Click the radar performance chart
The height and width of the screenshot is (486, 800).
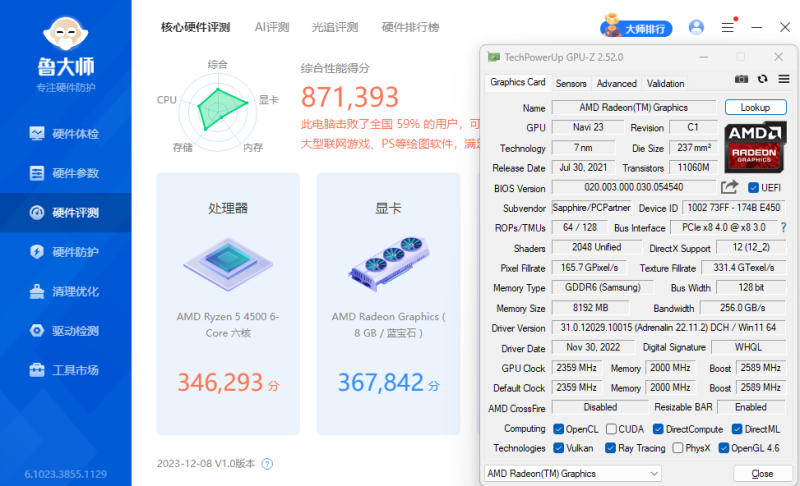point(218,112)
